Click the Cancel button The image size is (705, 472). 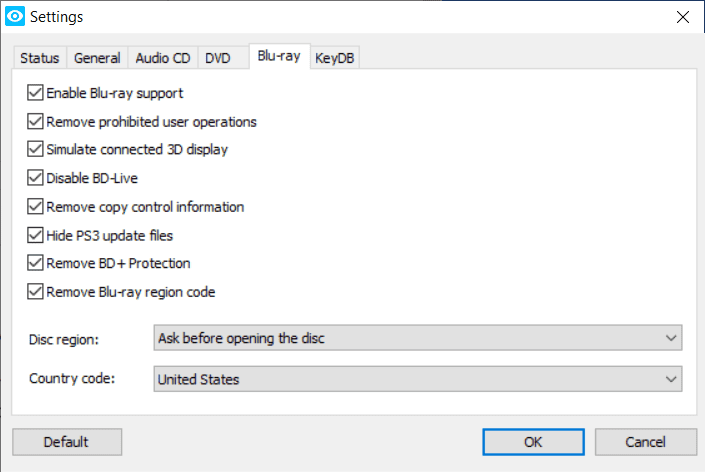point(645,442)
